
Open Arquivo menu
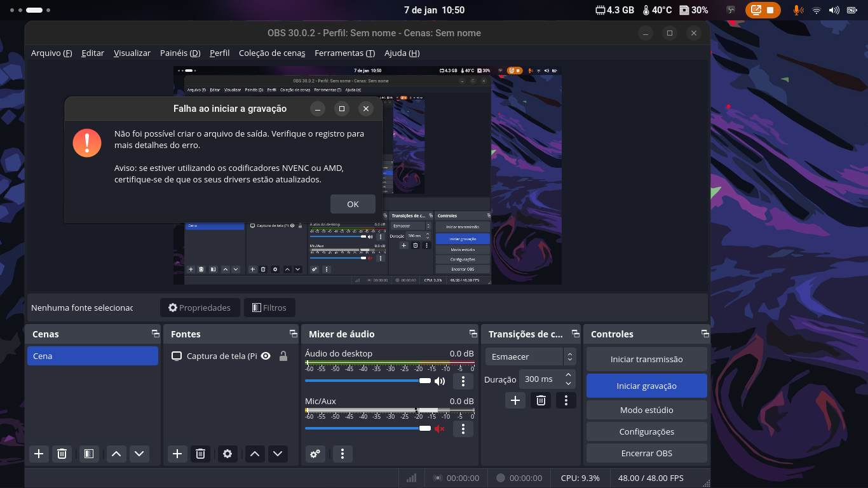coord(51,53)
